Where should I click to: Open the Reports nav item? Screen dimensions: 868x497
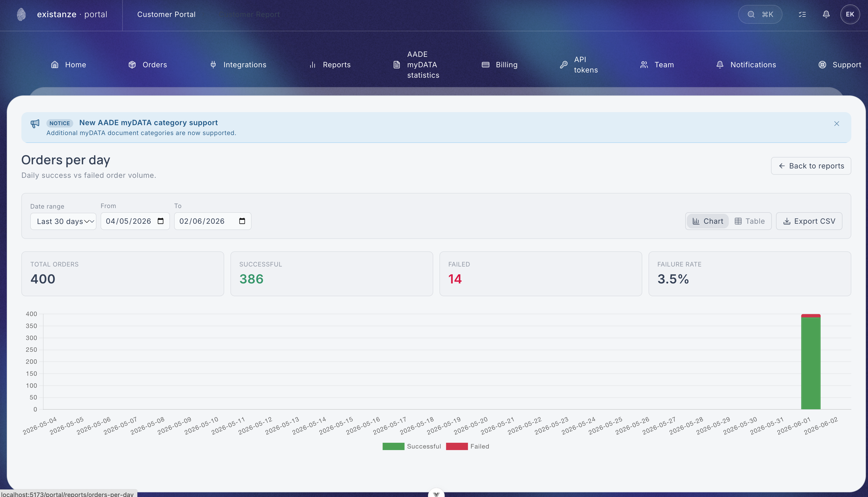(x=329, y=65)
